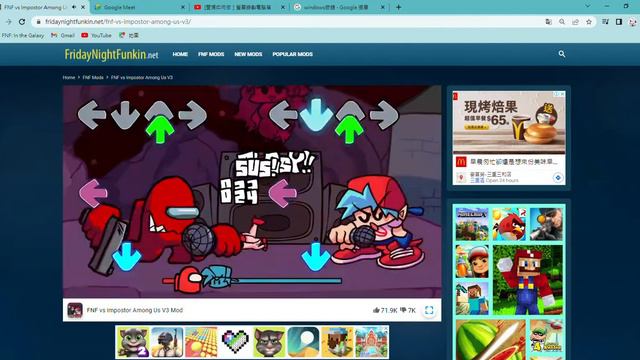Open the Minecraft game thumbnail
Screen dimensions: 640x360
pyautogui.click(x=472, y=224)
